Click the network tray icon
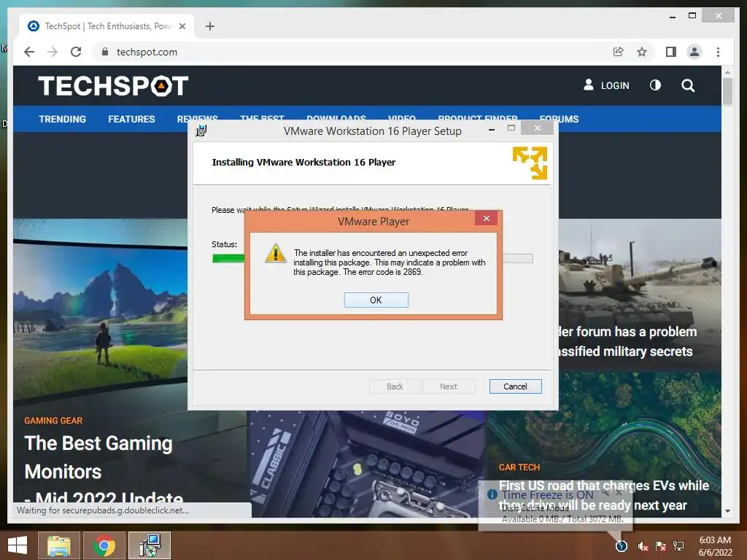The width and height of the screenshot is (747, 560). pos(678,546)
